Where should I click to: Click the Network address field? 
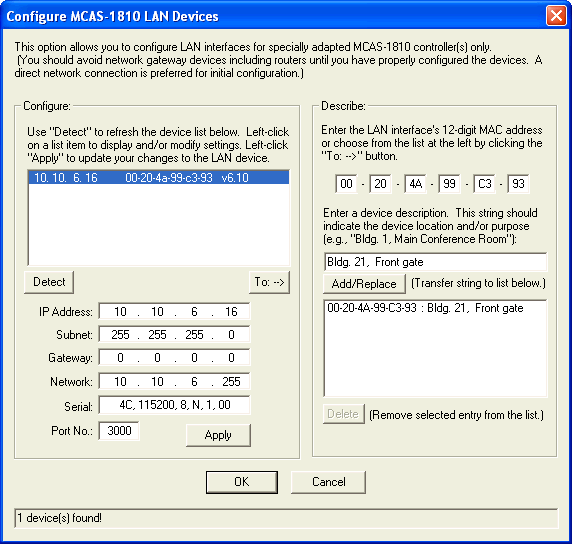click(174, 382)
